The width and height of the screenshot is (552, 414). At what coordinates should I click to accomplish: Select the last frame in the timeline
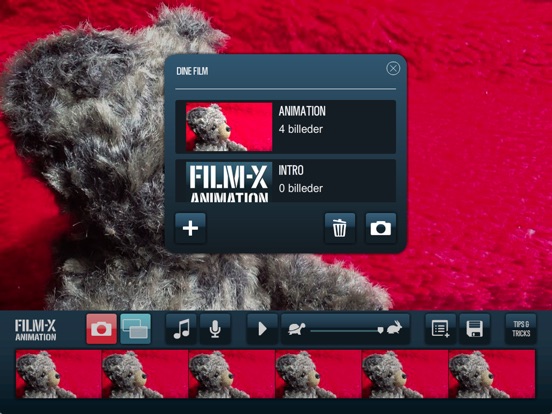(492, 374)
